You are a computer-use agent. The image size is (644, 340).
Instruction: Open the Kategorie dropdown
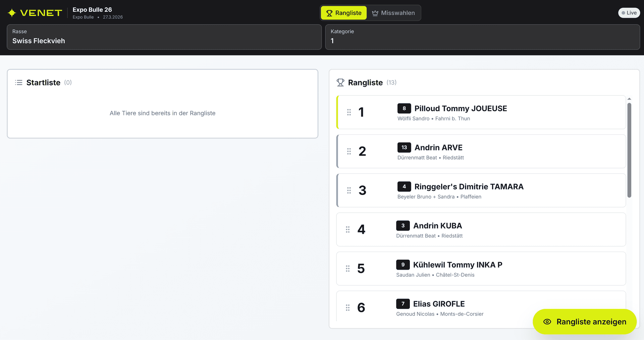point(482,37)
